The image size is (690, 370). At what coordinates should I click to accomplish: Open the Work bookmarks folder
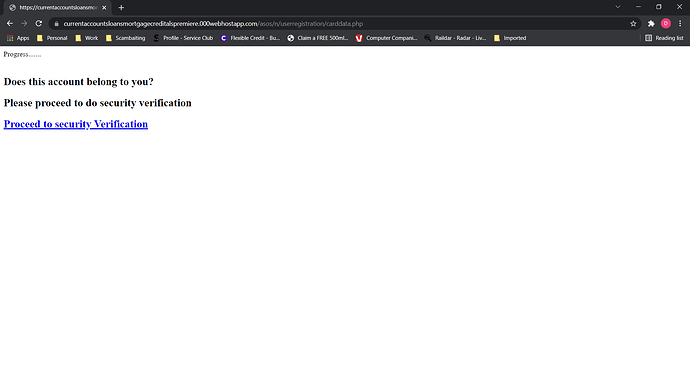87,38
